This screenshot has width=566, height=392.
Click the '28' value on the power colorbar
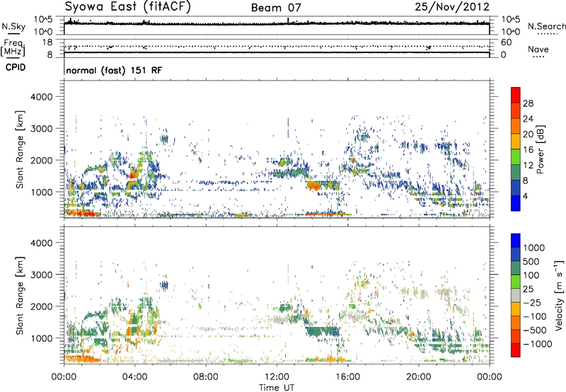528,103
